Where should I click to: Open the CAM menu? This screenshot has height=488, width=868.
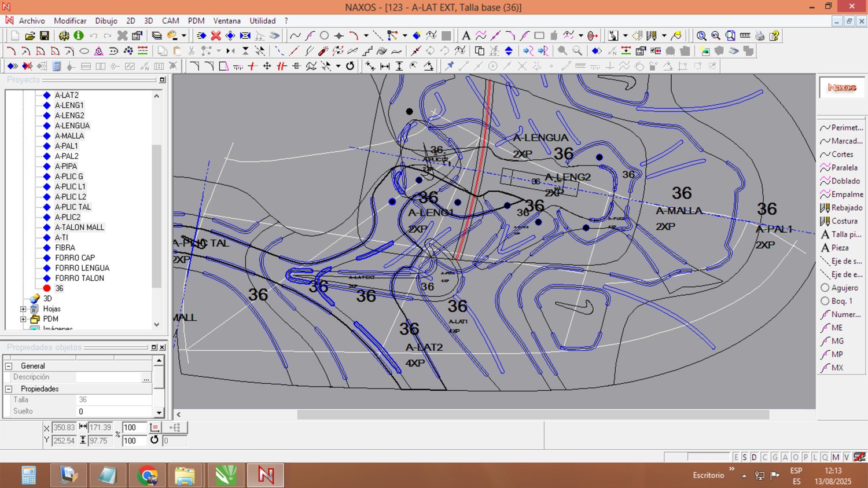170,21
